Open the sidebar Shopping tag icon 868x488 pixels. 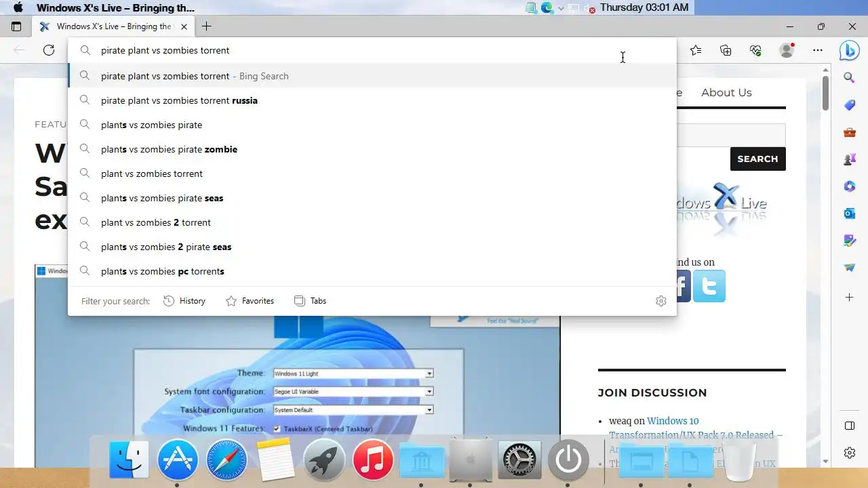(849, 105)
